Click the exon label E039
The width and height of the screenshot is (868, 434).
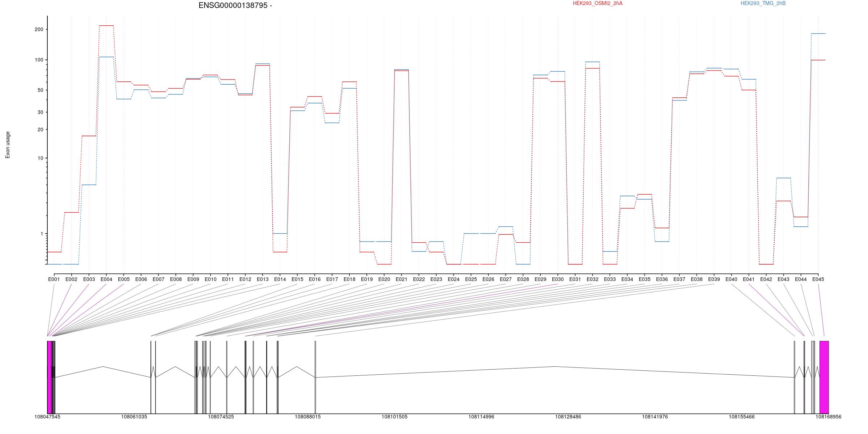click(x=714, y=279)
